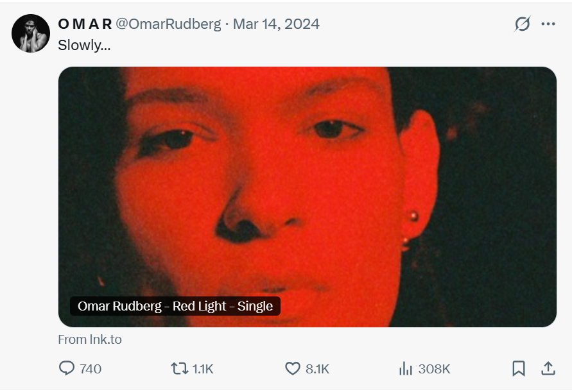The width and height of the screenshot is (572, 392).
Task: Click the Mar 14, 2024 timestamp
Action: click(276, 24)
